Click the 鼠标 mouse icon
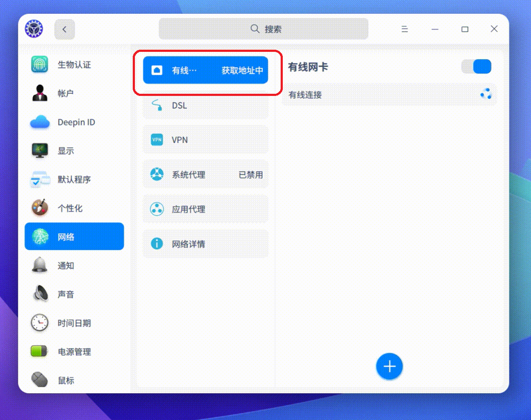The height and width of the screenshot is (420, 531). (40, 380)
